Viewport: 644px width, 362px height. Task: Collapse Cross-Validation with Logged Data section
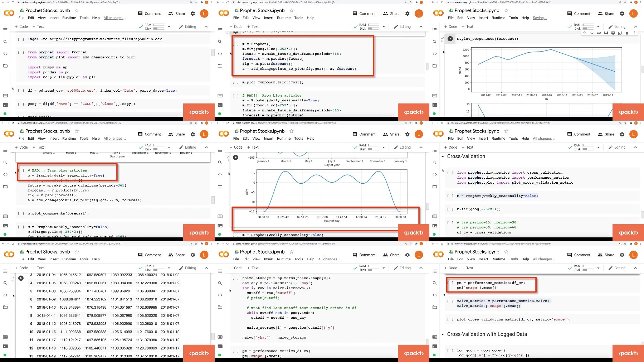(443, 334)
